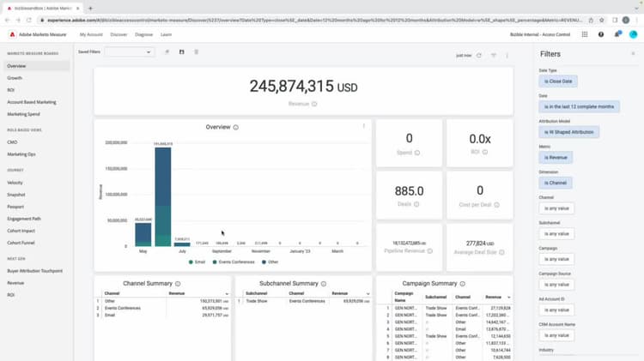This screenshot has height=361, width=644.
Task: Click the Adobe Marketo Measure logo
Action: pyautogui.click(x=12, y=34)
